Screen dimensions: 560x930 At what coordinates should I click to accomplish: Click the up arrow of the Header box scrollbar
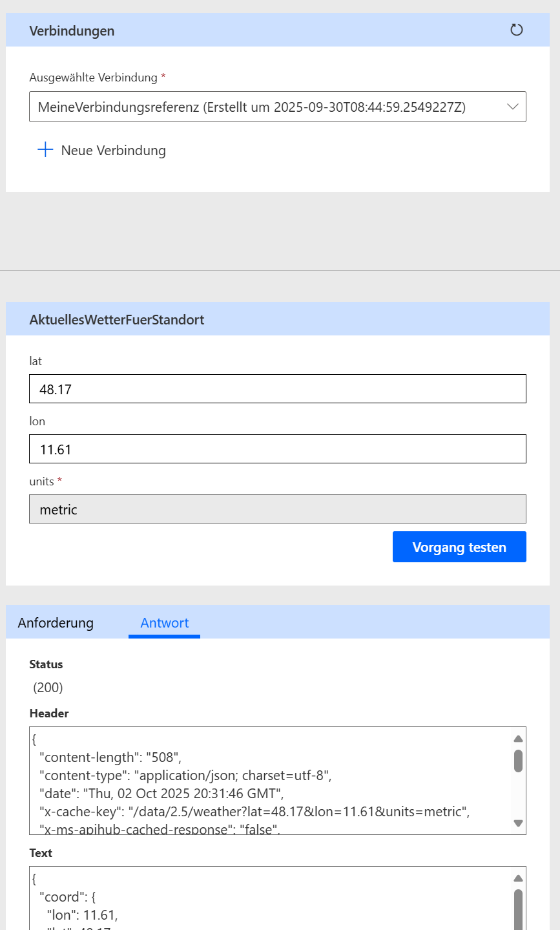518,739
